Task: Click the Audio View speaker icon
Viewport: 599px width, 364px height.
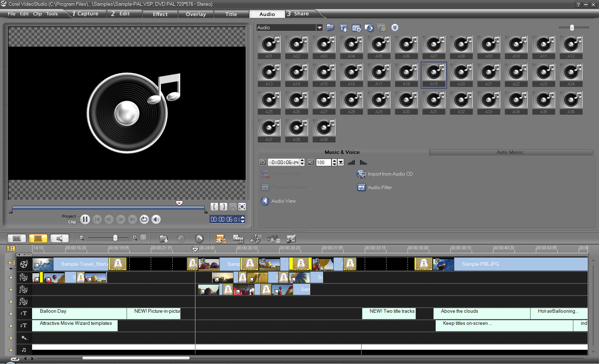Action: pyautogui.click(x=265, y=201)
